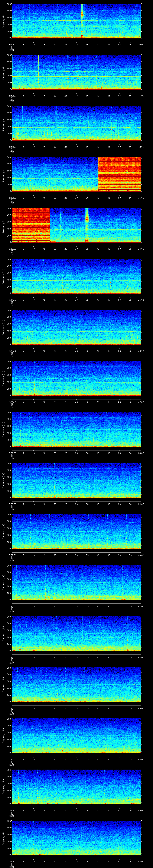Click the '13:40:00' start time label
This screenshot has height=868, width=153.
(x=12, y=606)
